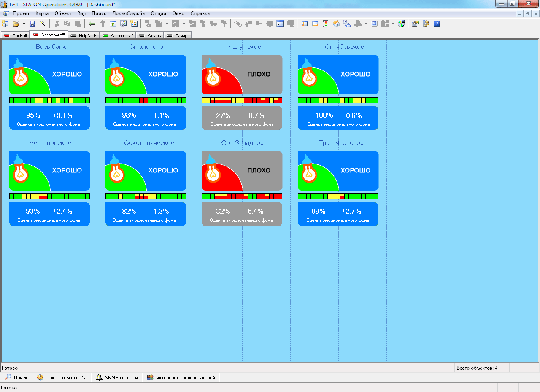Click Калужское status bar strip

coord(242,100)
